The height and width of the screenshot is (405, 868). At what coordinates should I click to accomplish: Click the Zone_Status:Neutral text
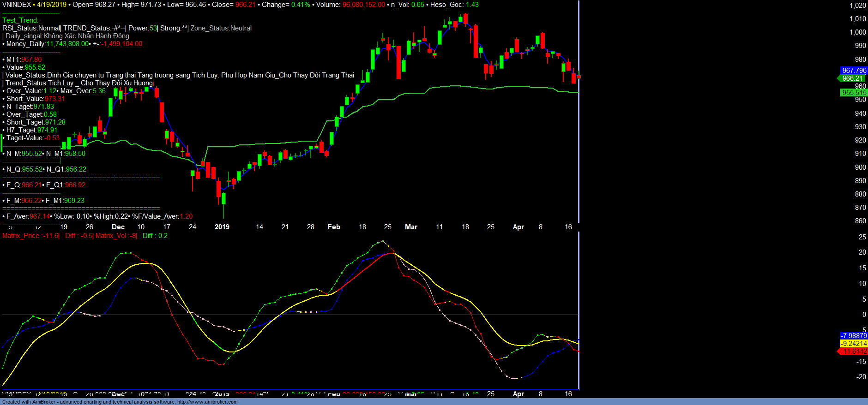(x=221, y=28)
